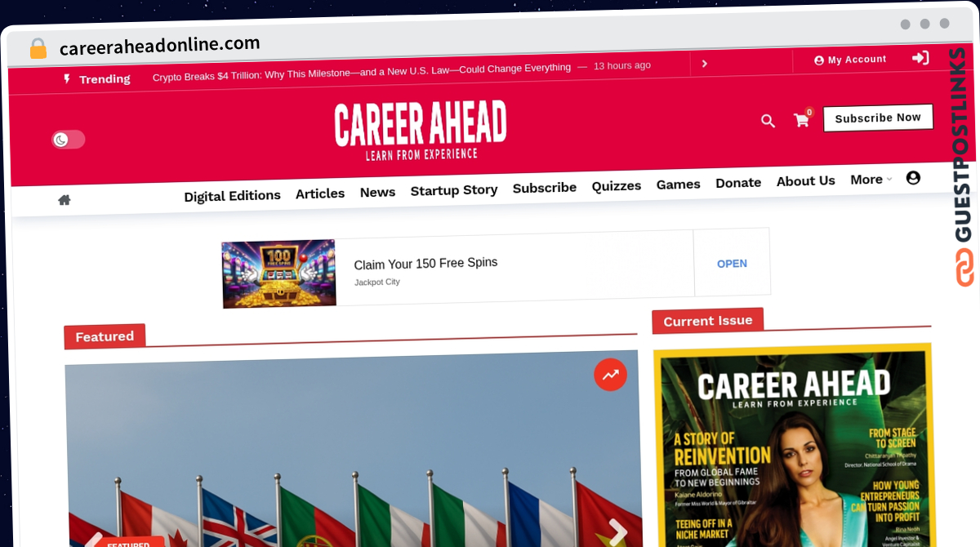Open the My Account link
This screenshot has height=547, width=980.
pyautogui.click(x=850, y=60)
